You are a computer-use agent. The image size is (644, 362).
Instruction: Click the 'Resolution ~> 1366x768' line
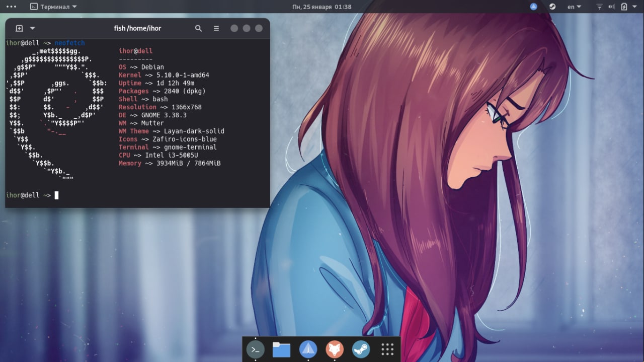tap(160, 107)
